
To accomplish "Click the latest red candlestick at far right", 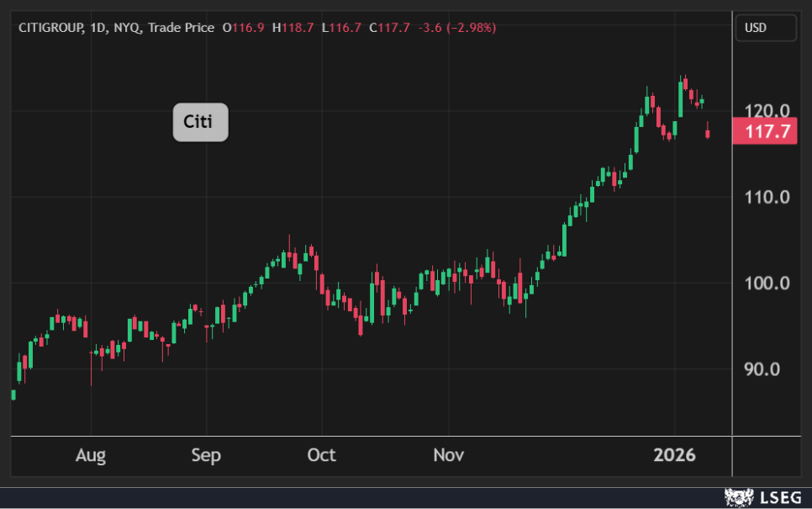I will click(708, 133).
